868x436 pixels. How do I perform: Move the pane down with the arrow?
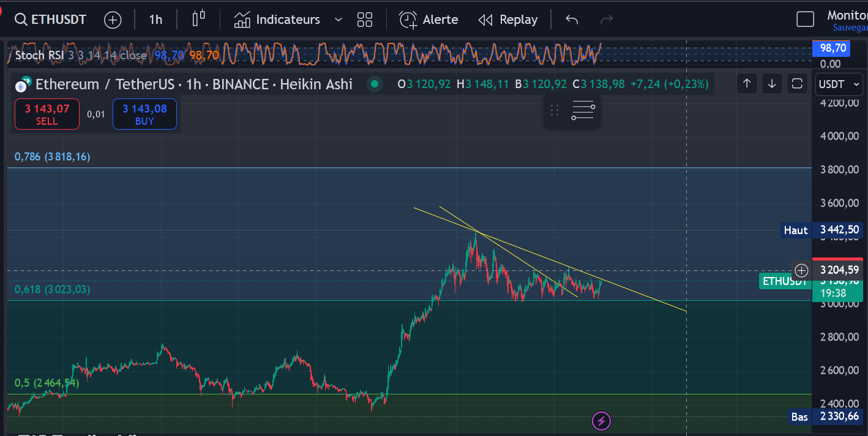(x=772, y=84)
